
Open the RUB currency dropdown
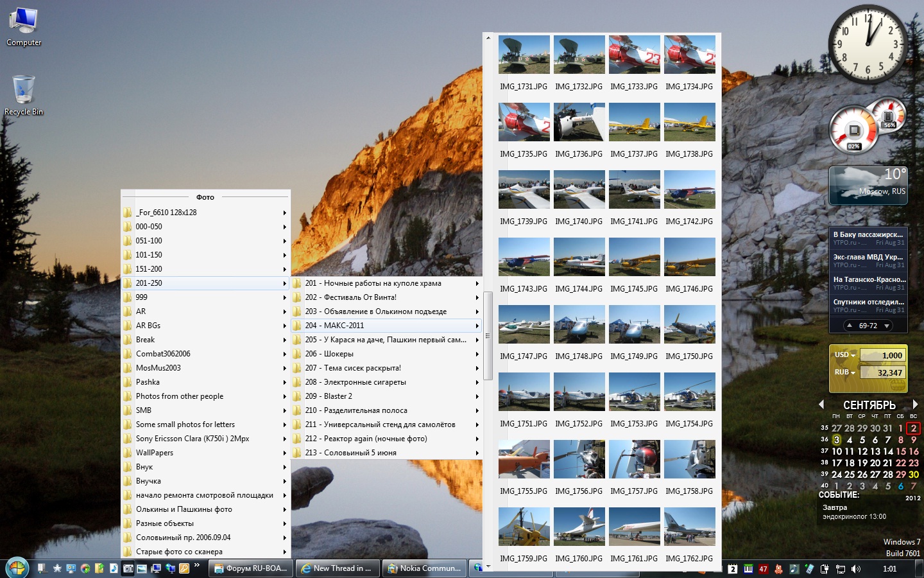pos(844,372)
